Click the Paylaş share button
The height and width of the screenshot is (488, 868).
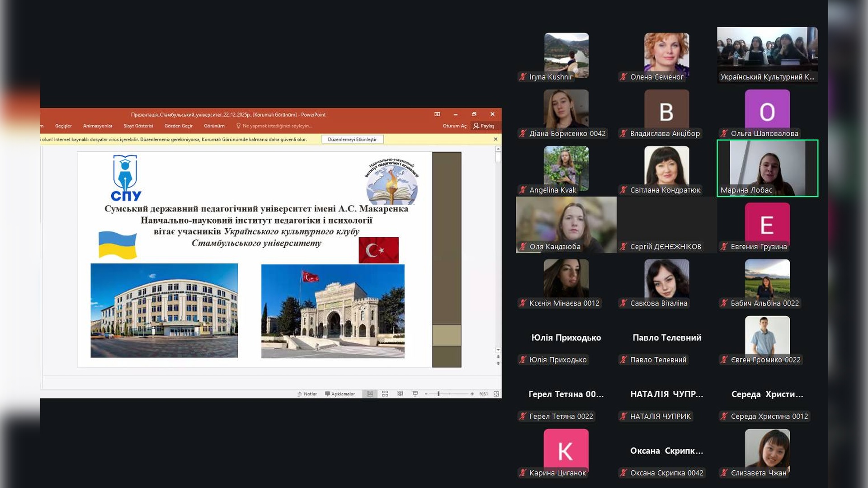click(x=484, y=126)
